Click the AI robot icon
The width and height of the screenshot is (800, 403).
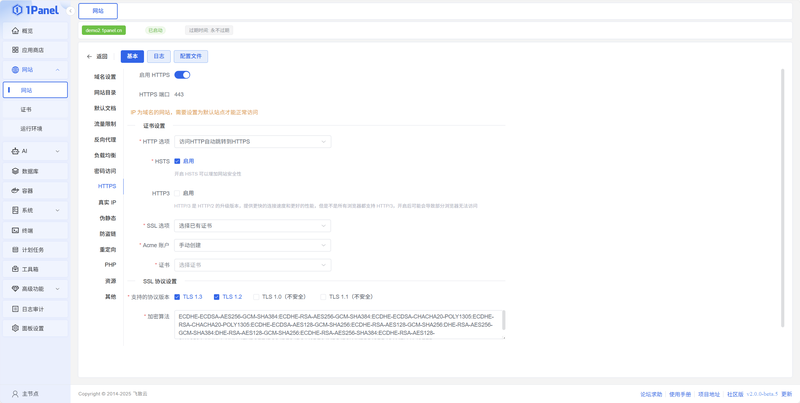[x=15, y=151]
